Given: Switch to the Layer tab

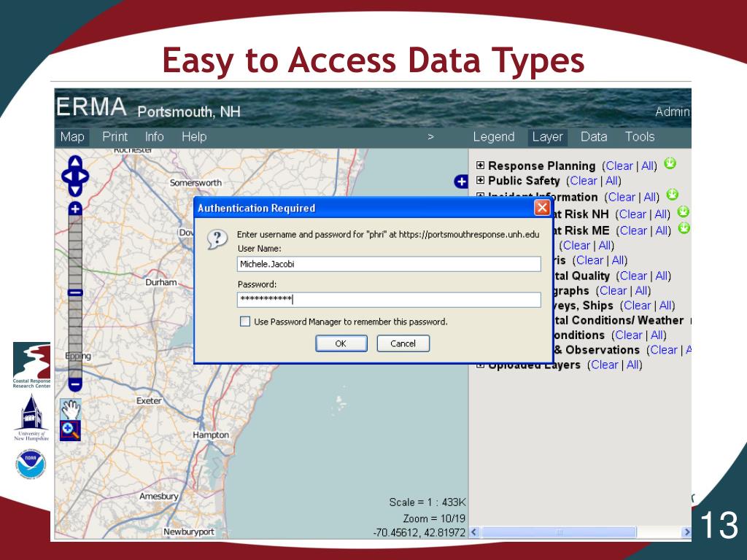Looking at the screenshot, I should [547, 137].
